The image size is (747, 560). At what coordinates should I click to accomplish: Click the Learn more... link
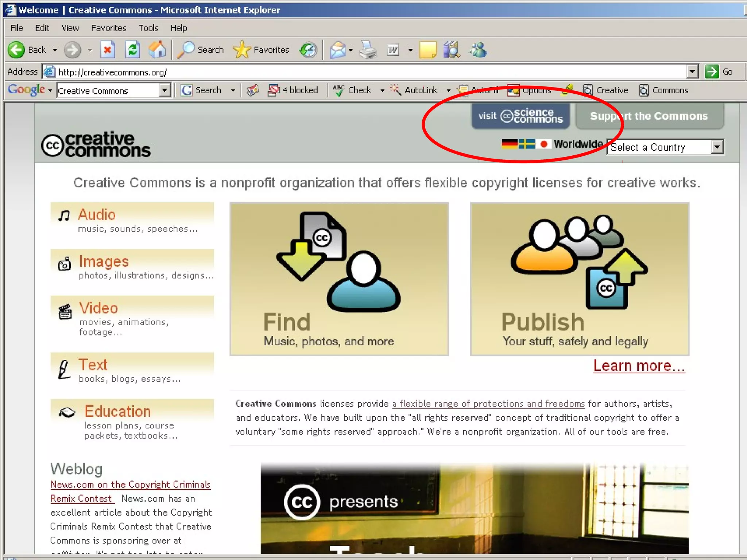coord(639,366)
